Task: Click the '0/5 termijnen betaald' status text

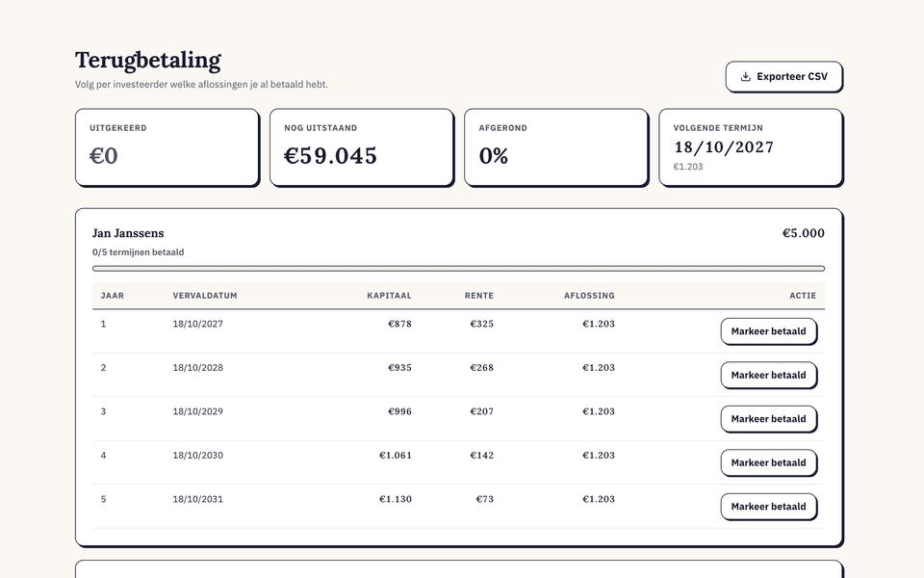Action: tap(138, 252)
